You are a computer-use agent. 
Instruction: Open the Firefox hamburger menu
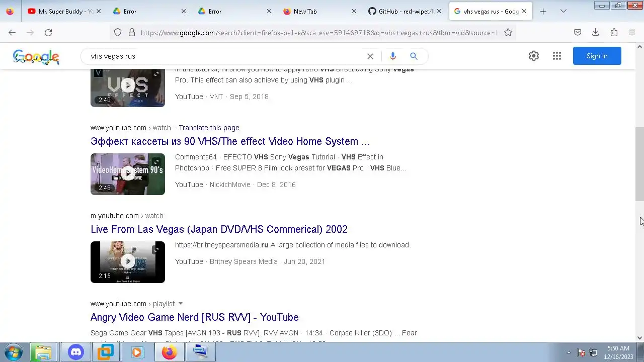(x=632, y=32)
